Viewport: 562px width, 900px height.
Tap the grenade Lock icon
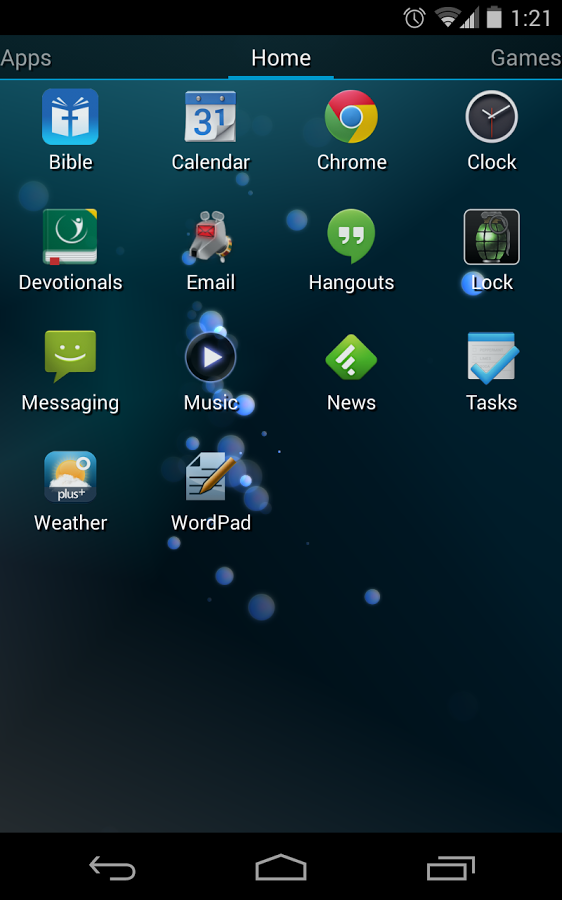491,236
